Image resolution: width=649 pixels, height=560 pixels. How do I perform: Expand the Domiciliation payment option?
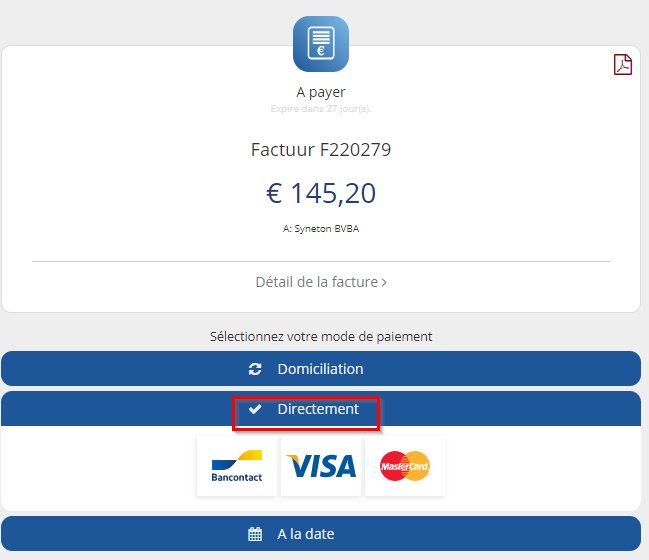pos(321,368)
